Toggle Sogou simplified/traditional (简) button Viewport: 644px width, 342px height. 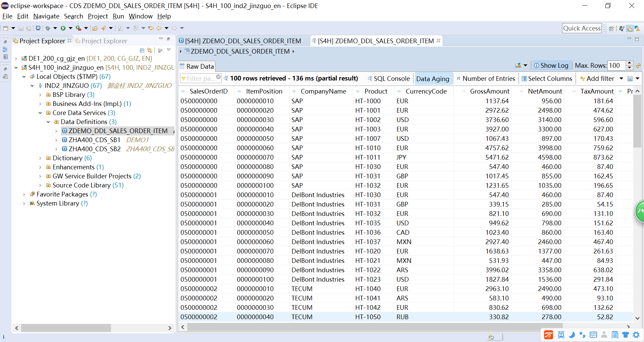click(x=615, y=335)
